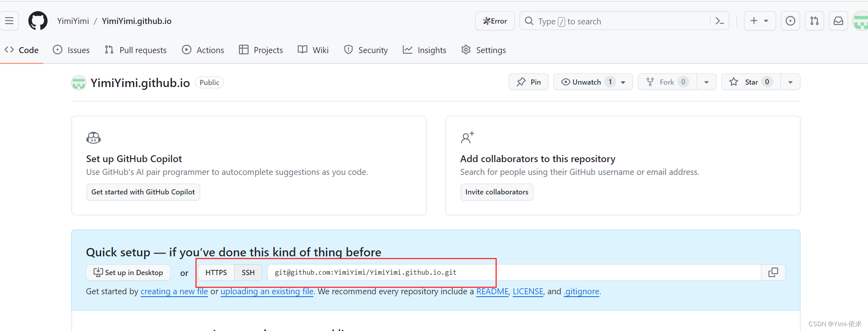
Task: Open the Unwatch notifications dropdown
Action: pos(593,82)
